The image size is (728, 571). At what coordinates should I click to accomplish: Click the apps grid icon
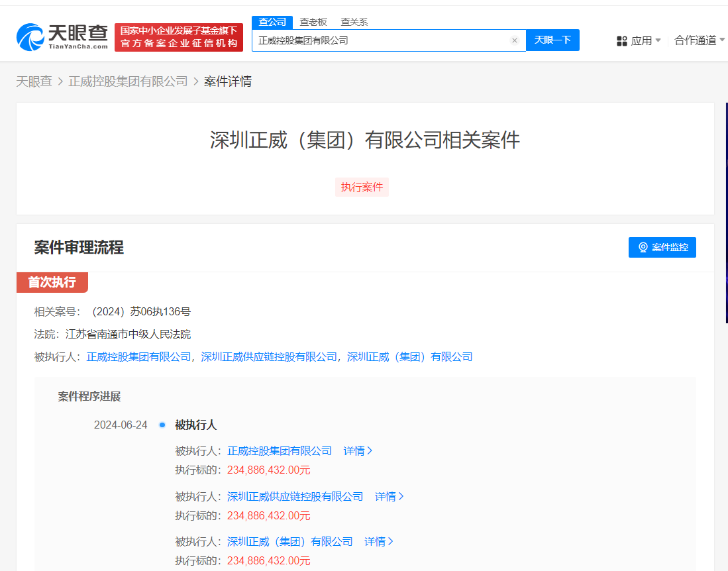(621, 41)
